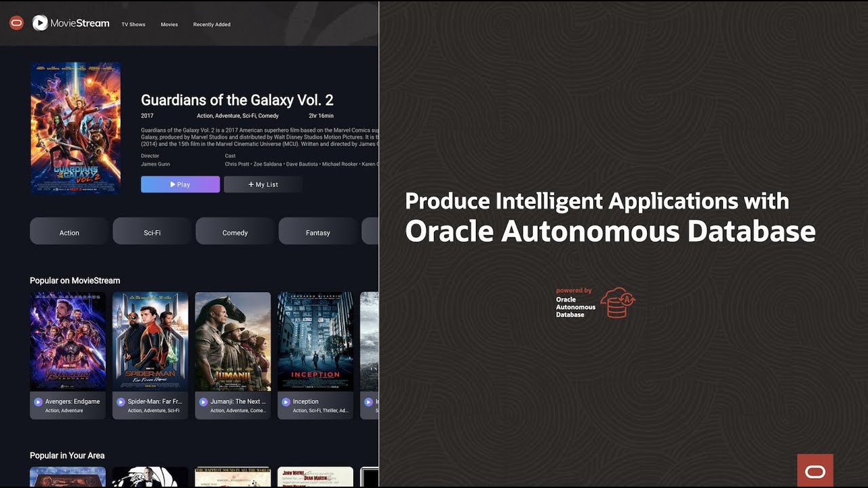868x488 pixels.
Task: Select the Fantasy genre button
Action: [x=317, y=232]
